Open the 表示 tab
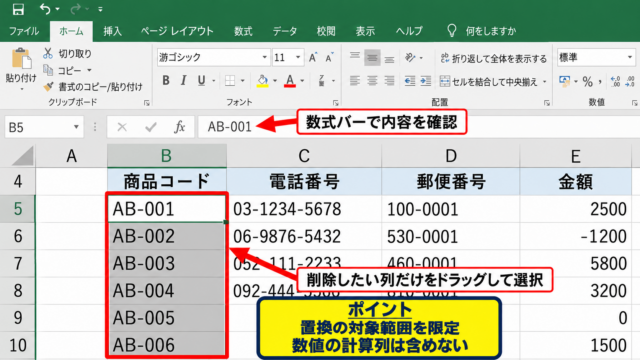 click(365, 31)
